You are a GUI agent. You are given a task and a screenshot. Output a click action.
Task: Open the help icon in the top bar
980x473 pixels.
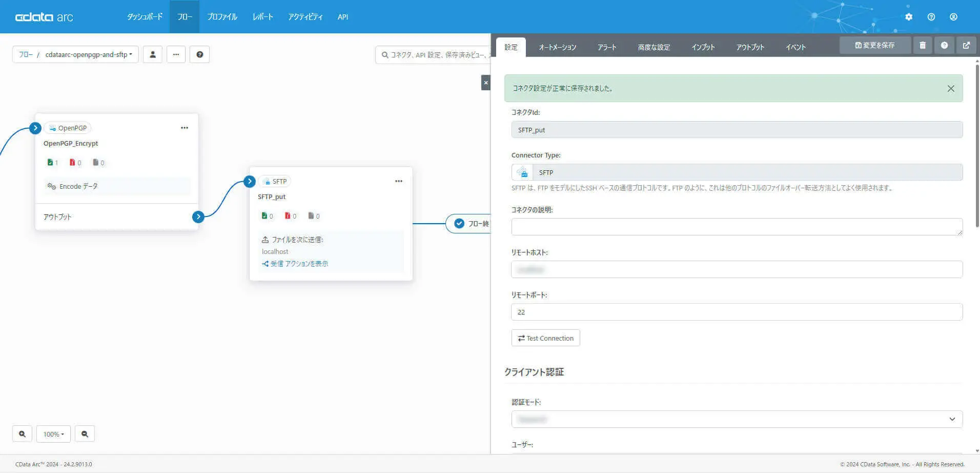(x=931, y=17)
